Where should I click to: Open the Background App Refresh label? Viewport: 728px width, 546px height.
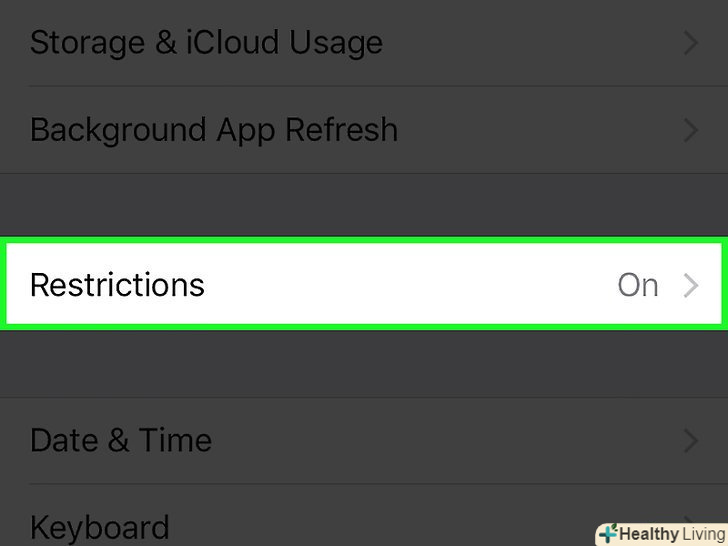214,130
